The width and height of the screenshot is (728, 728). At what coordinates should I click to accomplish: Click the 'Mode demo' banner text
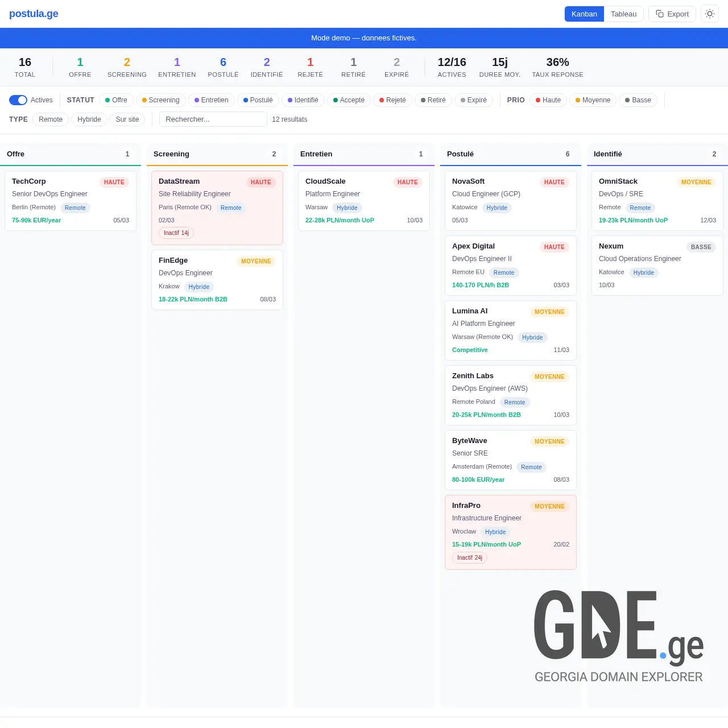click(x=364, y=38)
